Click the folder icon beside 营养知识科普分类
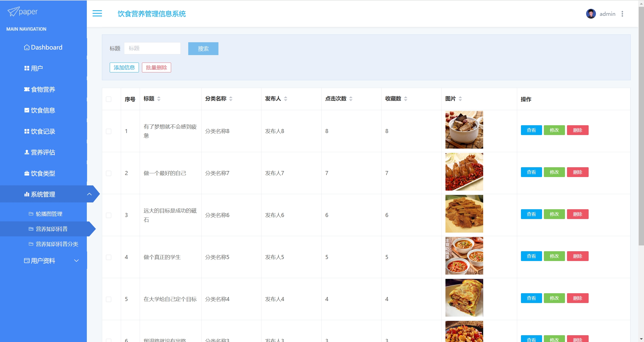 [x=31, y=244]
